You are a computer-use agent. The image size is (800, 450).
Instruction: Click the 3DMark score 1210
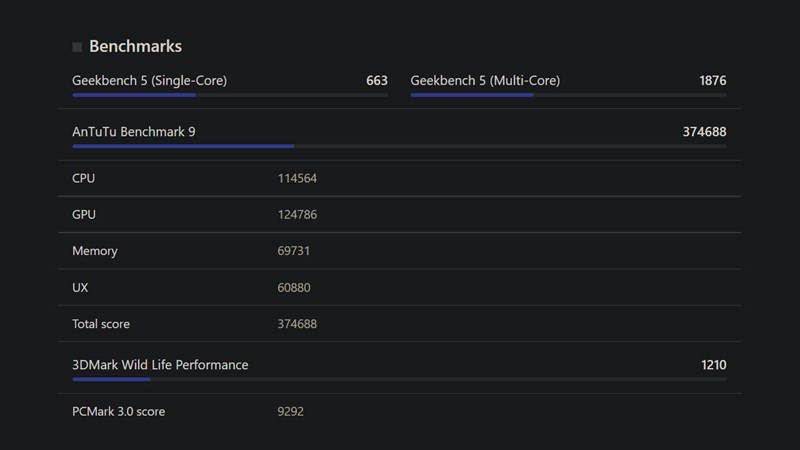click(x=714, y=365)
